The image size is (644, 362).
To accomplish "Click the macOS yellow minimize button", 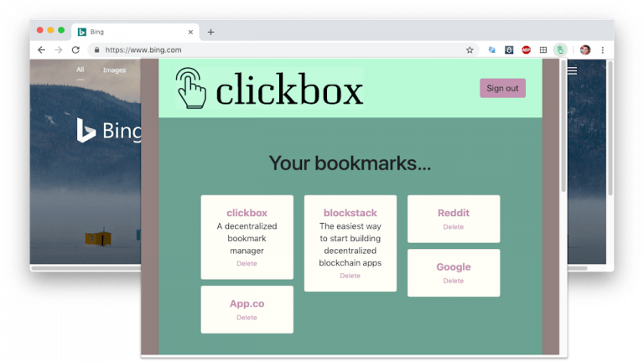I will [x=50, y=30].
